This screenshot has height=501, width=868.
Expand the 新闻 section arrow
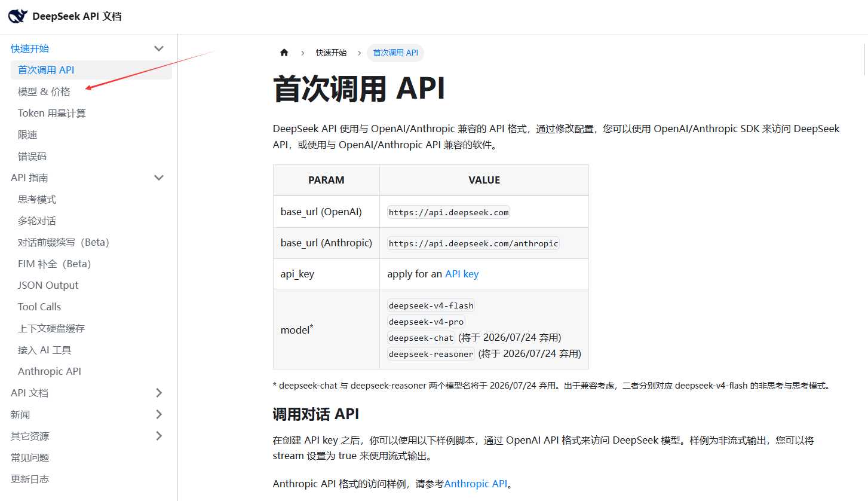pyautogui.click(x=159, y=414)
